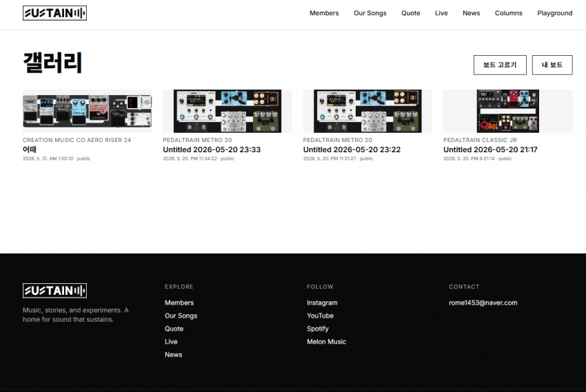Screen dimensions: 586x392
Task: Open Our Songs link in footer
Action: [181, 316]
